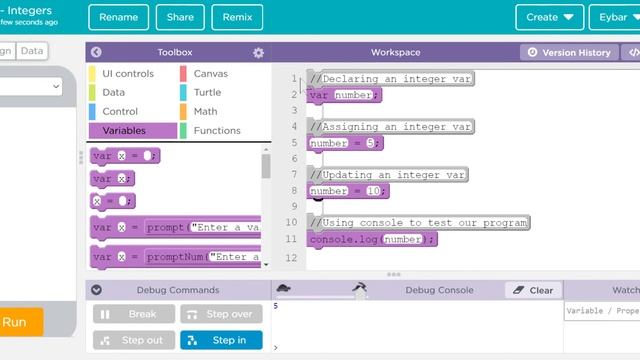Click the Version History clock icon
Screen dimensions: 640x360
tap(532, 52)
